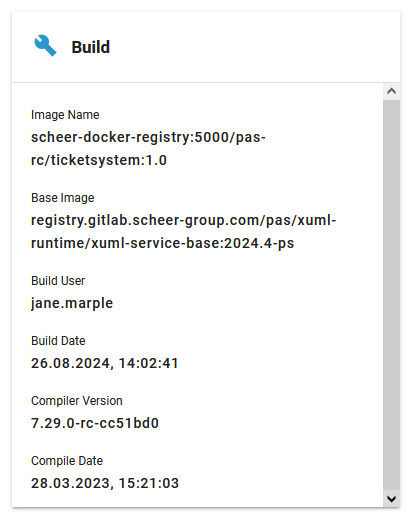Select the 28.03.2023, 15:21:03 compile date
Screen dimensions: 411x518
pos(105,483)
